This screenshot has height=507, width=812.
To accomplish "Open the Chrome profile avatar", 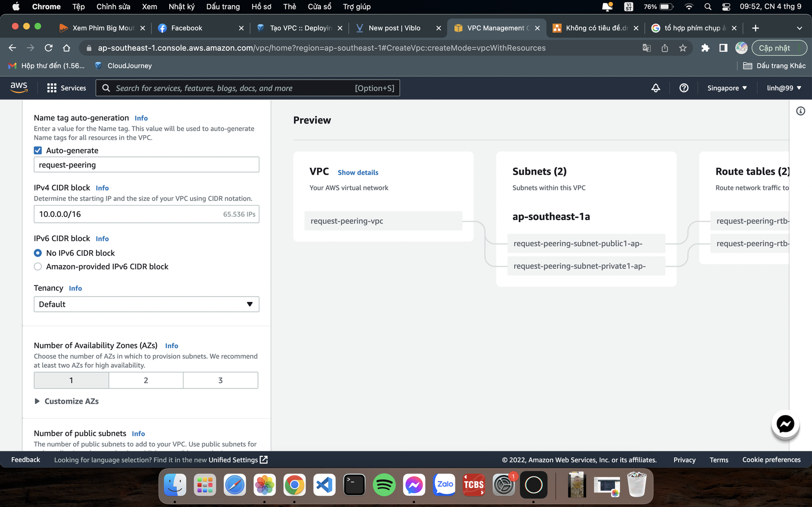I will pyautogui.click(x=741, y=48).
